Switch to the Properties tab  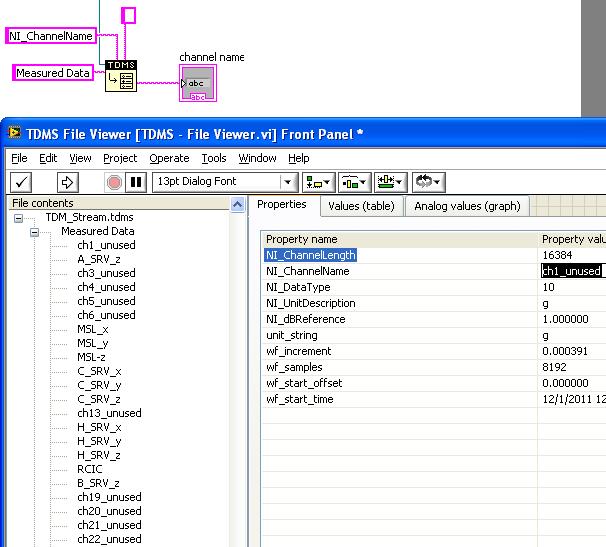[282, 204]
